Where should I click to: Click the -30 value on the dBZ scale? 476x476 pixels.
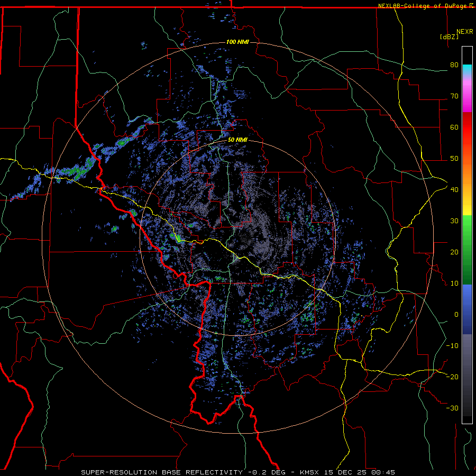tap(452, 408)
